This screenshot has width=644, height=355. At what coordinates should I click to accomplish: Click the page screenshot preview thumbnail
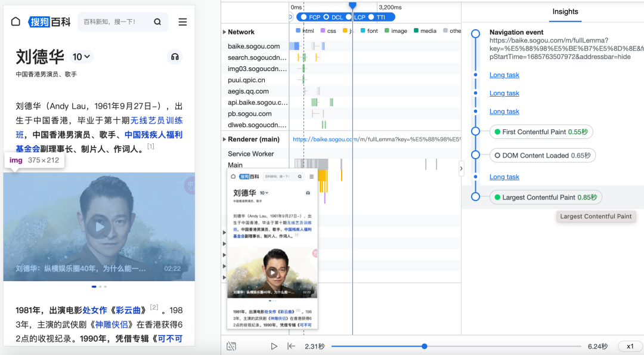click(x=273, y=249)
